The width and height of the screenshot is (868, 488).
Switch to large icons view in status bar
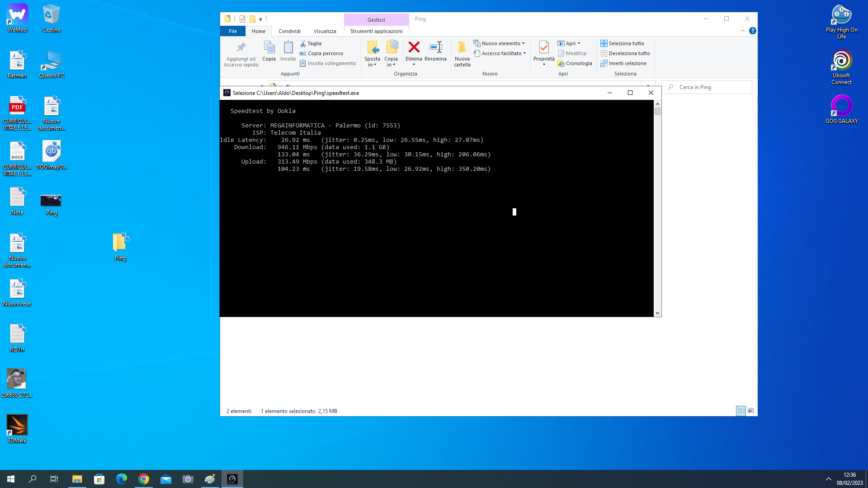751,411
